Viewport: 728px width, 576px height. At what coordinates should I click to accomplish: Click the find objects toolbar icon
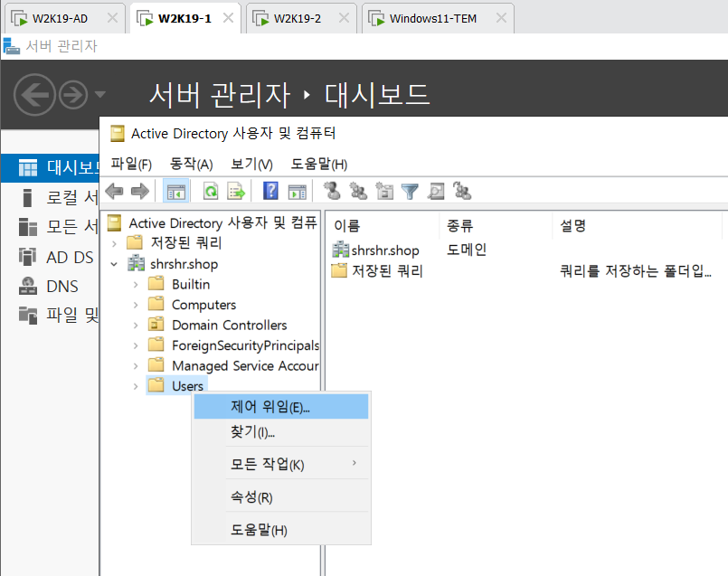[436, 191]
